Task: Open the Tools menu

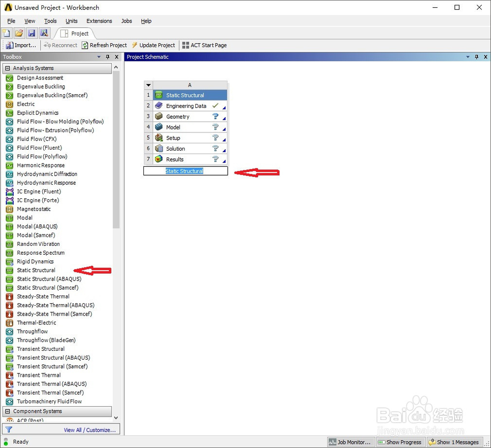Action: [x=51, y=21]
